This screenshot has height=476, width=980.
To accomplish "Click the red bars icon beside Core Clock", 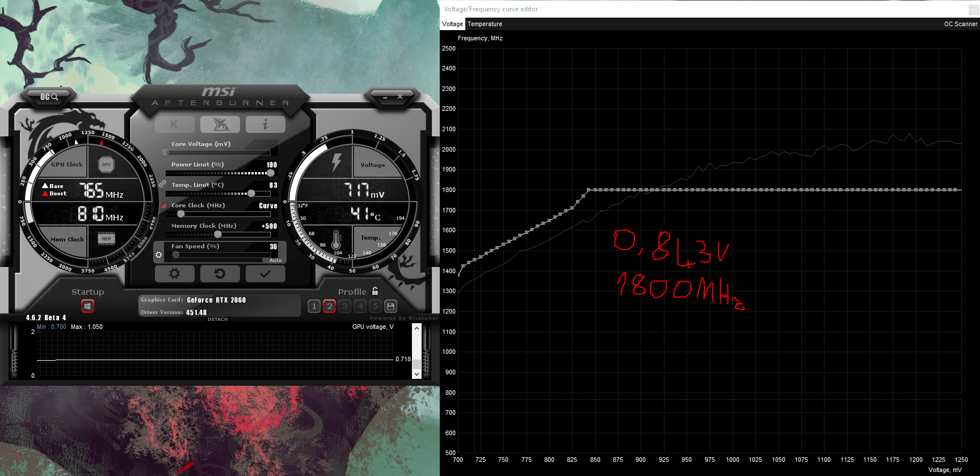I will tap(163, 206).
